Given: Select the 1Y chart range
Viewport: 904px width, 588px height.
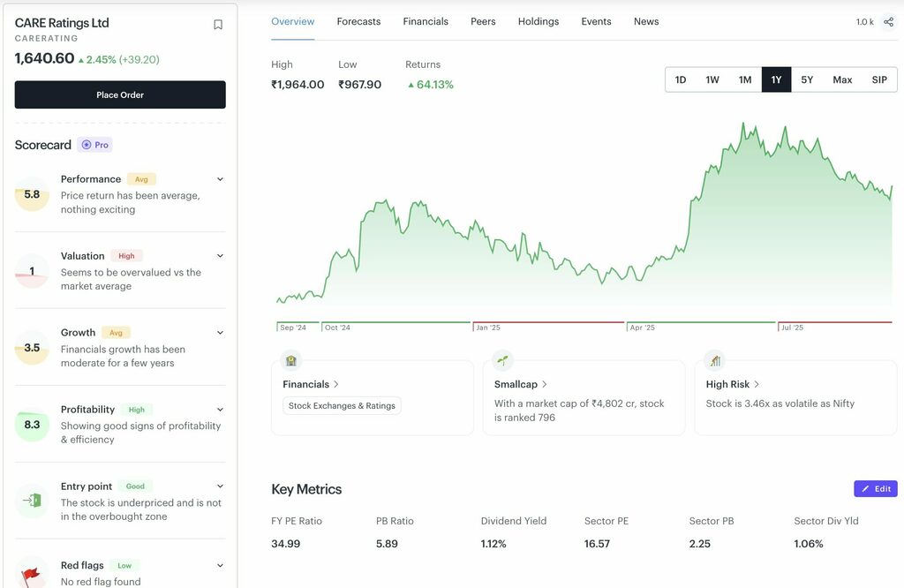Looking at the screenshot, I should [777, 79].
